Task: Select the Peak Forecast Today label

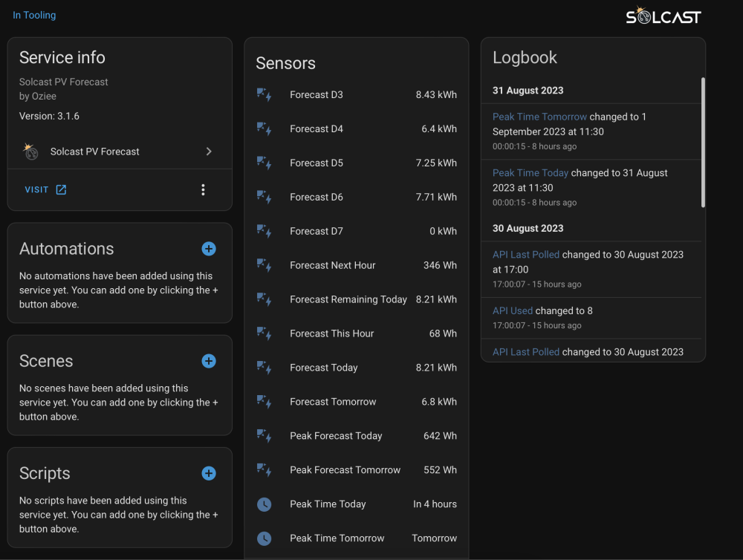Action: pyautogui.click(x=336, y=436)
